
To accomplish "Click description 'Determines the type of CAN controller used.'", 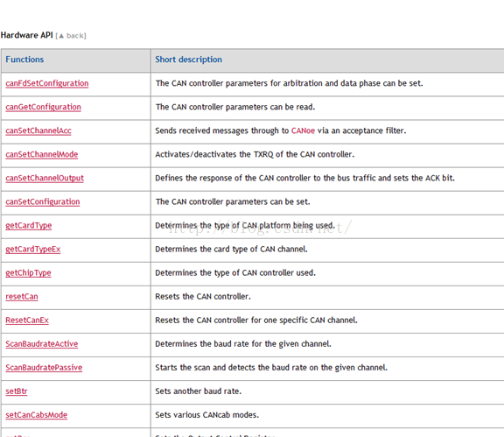I will 235,273.
